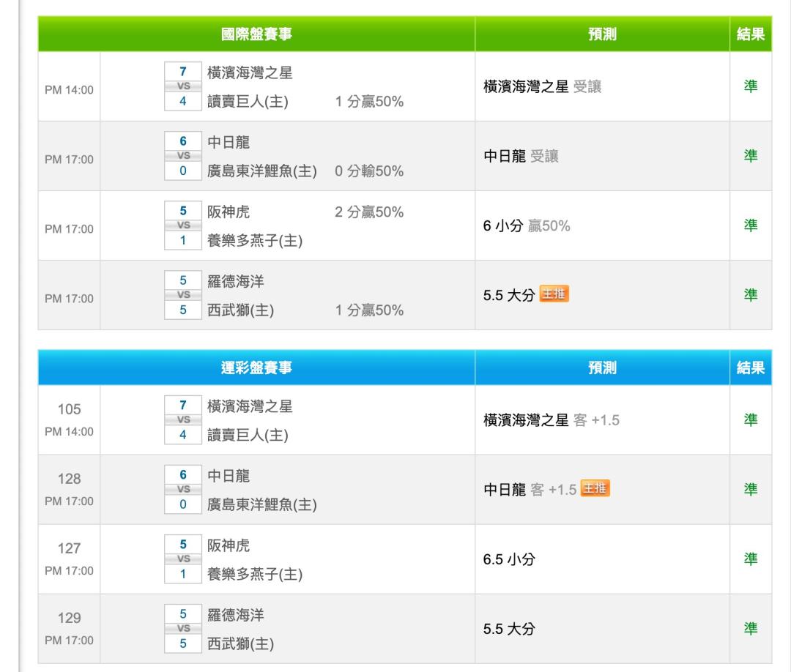The width and height of the screenshot is (791, 672).
Task: Click 結果 in the green header bar
Action: (751, 34)
